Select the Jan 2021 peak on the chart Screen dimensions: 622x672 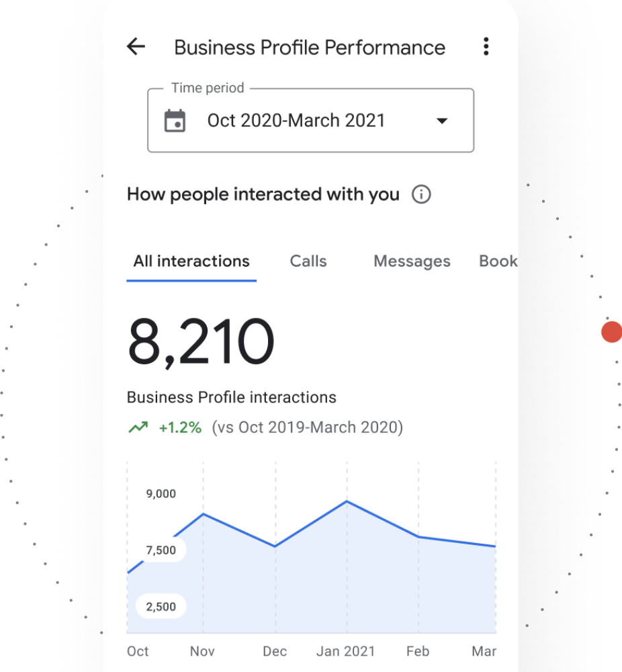[347, 501]
